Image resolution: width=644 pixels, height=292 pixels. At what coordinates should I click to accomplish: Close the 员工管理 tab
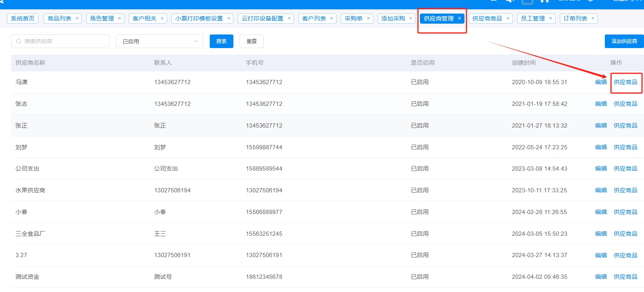pos(551,18)
